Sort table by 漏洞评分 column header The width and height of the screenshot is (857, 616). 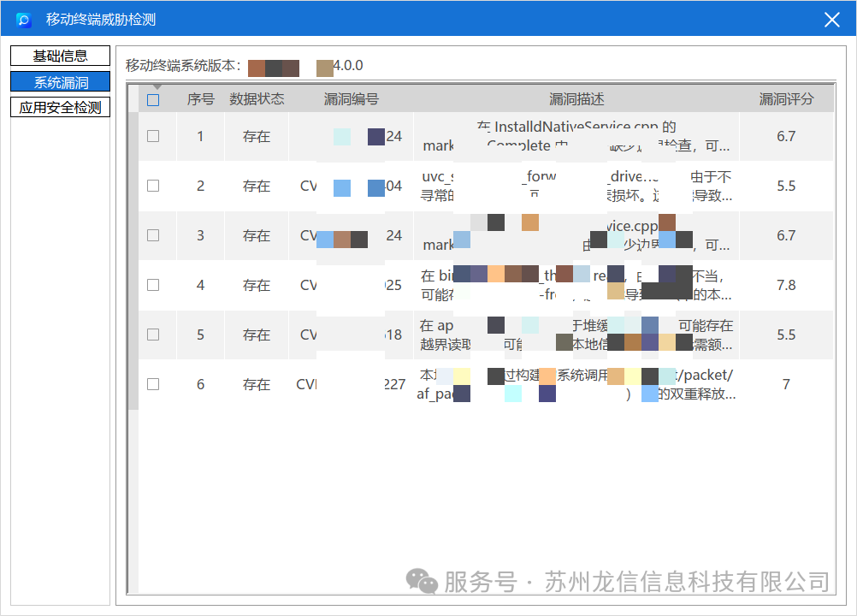click(x=786, y=99)
